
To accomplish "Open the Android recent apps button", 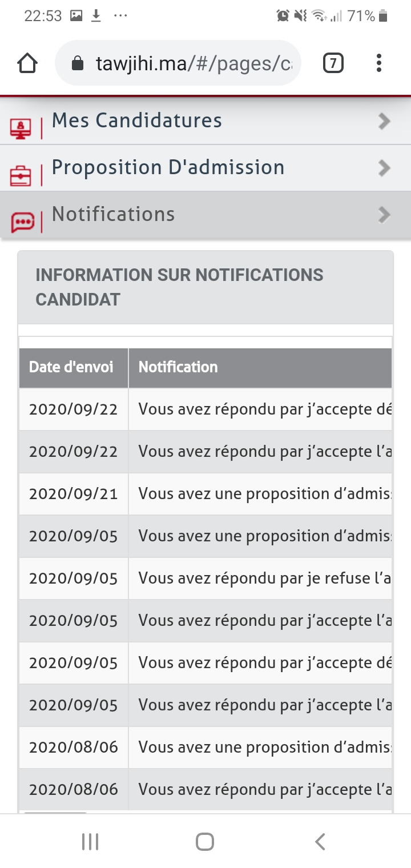I will pos(90,841).
